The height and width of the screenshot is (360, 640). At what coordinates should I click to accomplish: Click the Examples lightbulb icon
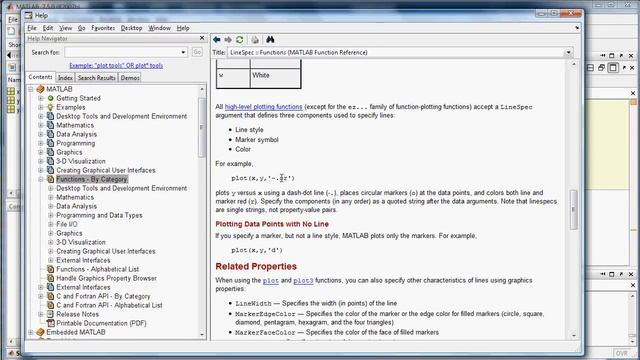point(50,107)
